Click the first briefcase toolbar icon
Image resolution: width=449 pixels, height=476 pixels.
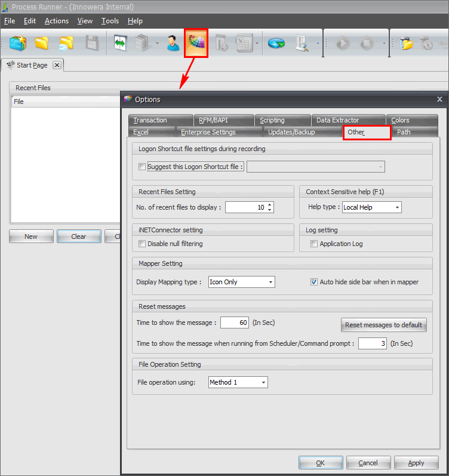[x=18, y=43]
